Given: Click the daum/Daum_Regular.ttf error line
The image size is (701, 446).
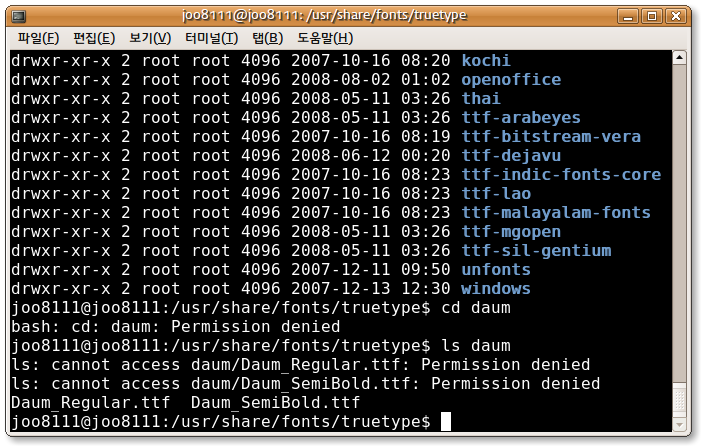Looking at the screenshot, I should coord(300,365).
